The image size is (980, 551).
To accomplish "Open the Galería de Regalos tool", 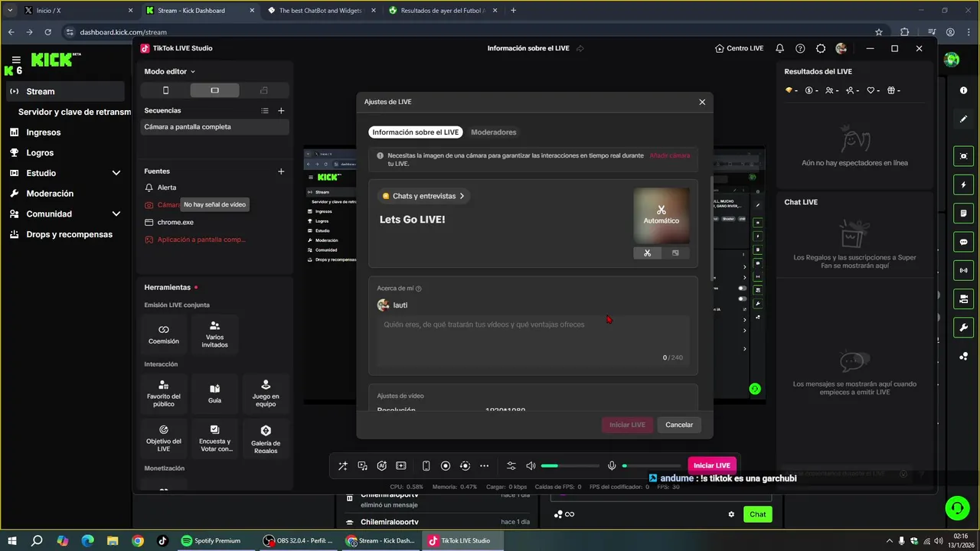I will point(266,439).
